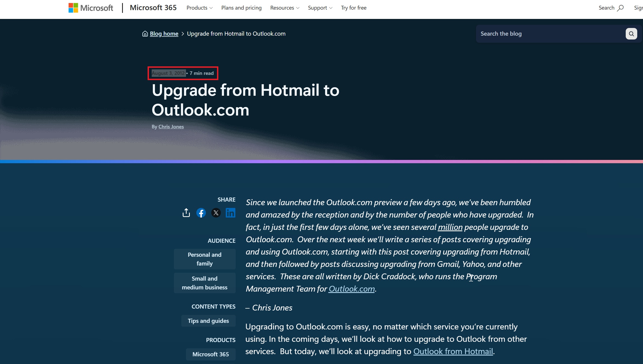Expand the Resources dropdown menu
643x364 pixels.
[285, 8]
